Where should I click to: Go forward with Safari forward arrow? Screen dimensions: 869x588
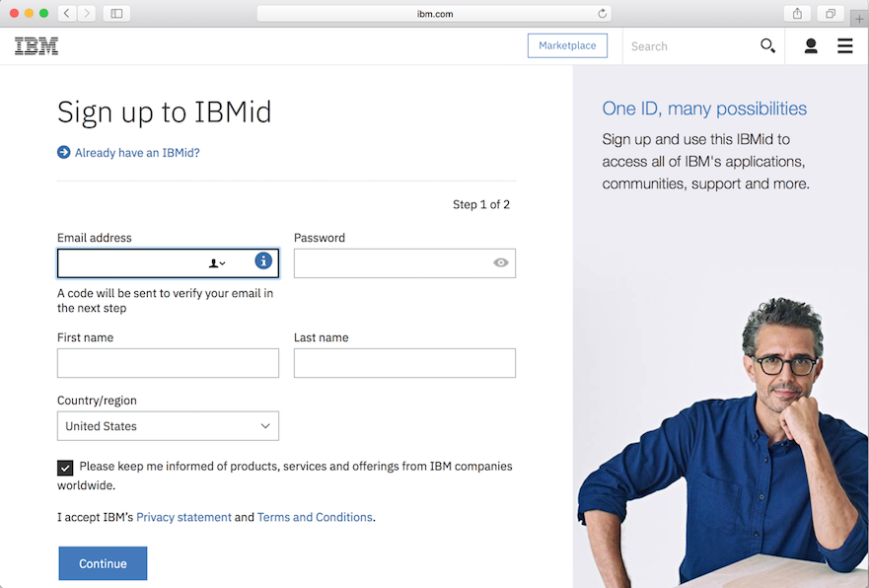[x=87, y=13]
